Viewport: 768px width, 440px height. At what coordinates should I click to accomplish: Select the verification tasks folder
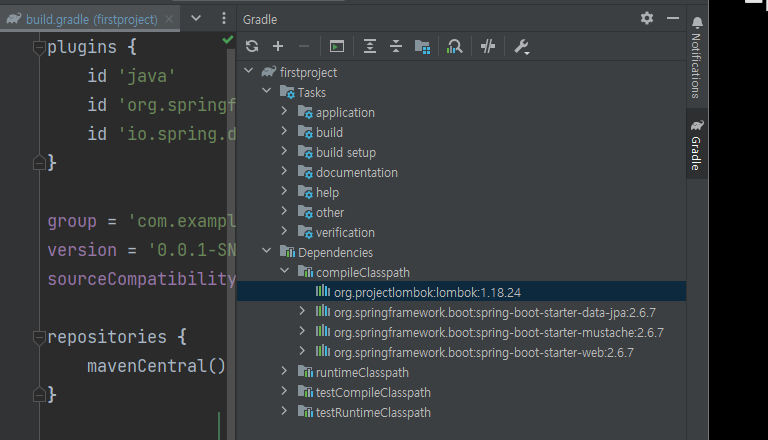click(x=345, y=233)
